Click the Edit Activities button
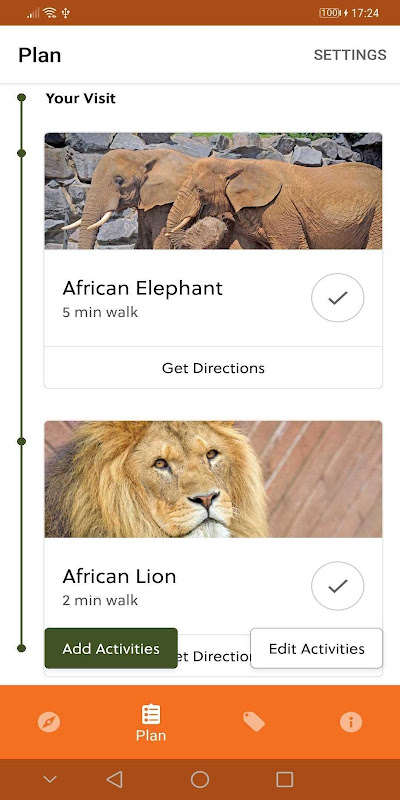This screenshot has width=400, height=800. [x=316, y=648]
